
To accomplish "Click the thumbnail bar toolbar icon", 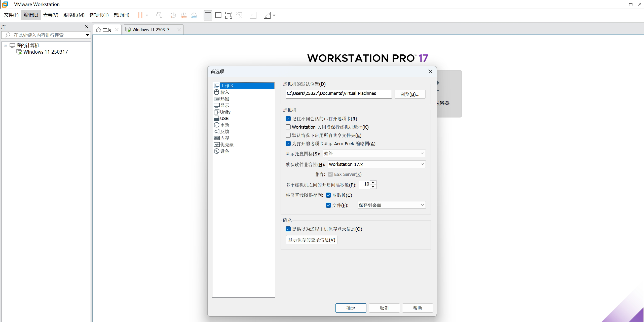I will tap(218, 15).
